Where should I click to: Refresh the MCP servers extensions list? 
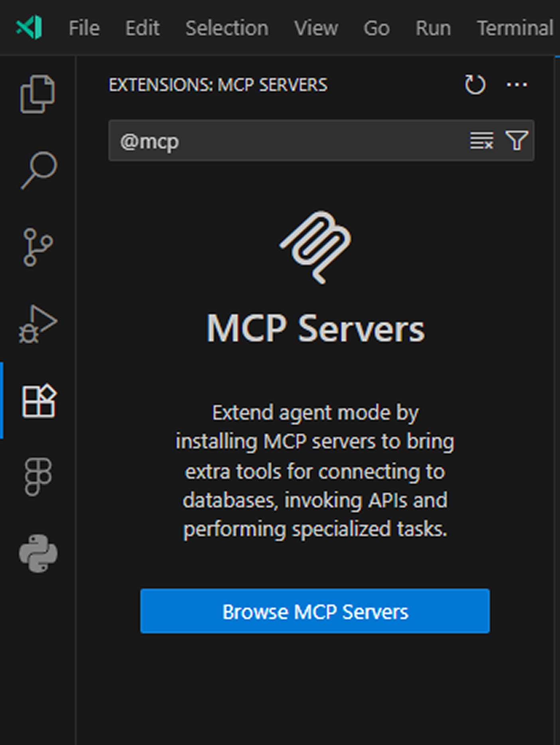click(475, 85)
